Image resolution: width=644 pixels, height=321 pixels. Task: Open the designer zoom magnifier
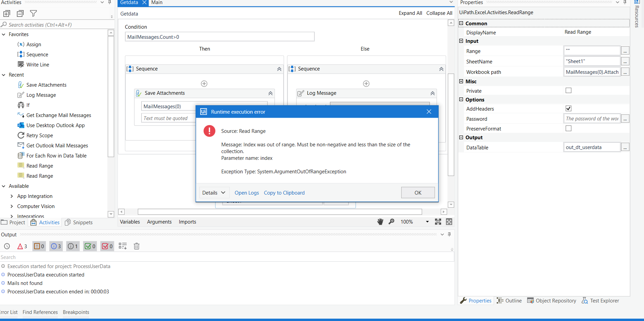point(391,222)
